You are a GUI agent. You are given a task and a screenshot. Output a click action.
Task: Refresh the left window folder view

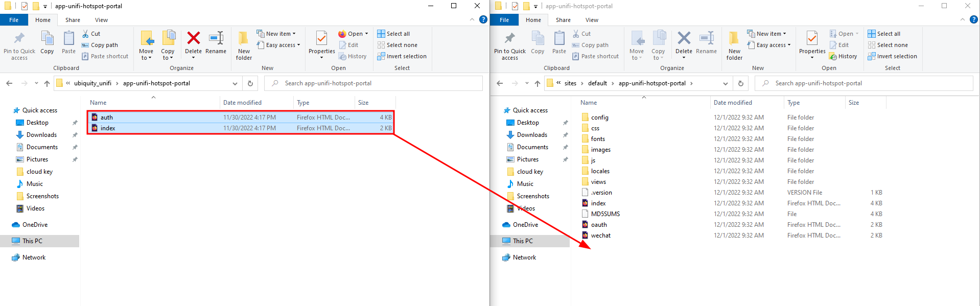click(x=250, y=83)
